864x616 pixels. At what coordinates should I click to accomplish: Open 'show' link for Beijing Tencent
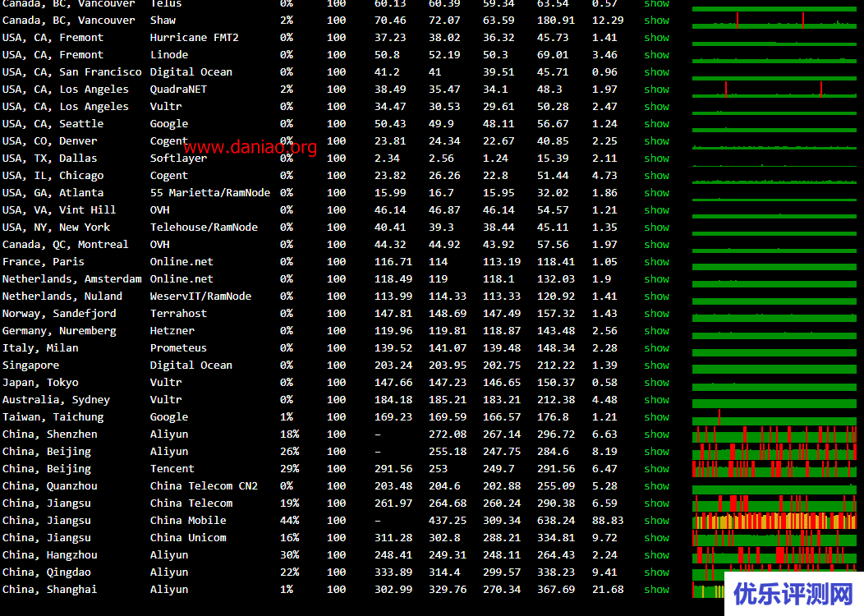[657, 469]
